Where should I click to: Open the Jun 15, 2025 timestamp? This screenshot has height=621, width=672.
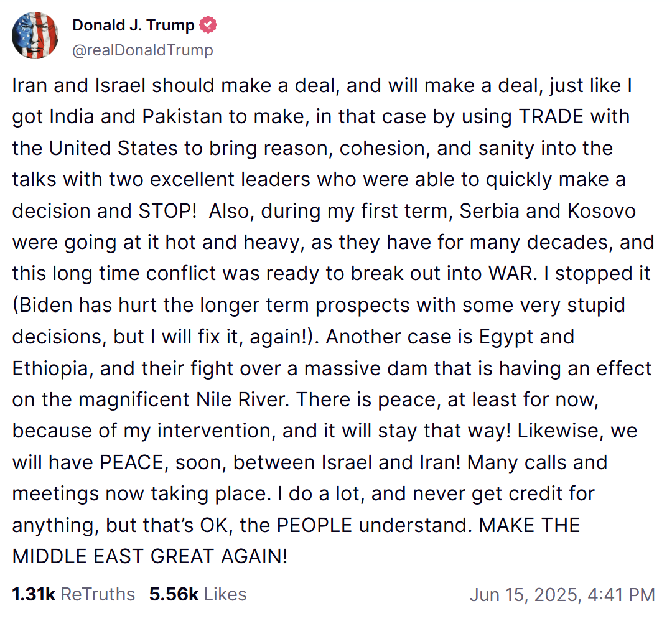click(x=562, y=595)
